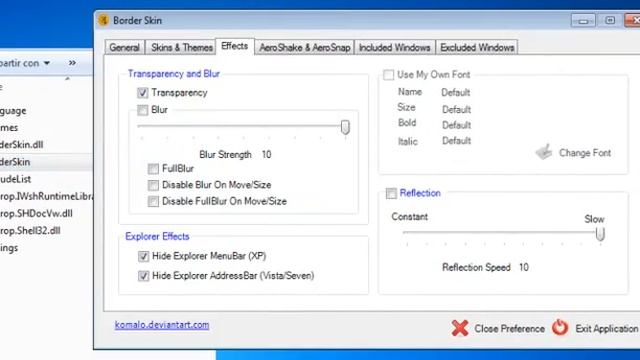Click the Blur Strength value 10

coord(267,155)
